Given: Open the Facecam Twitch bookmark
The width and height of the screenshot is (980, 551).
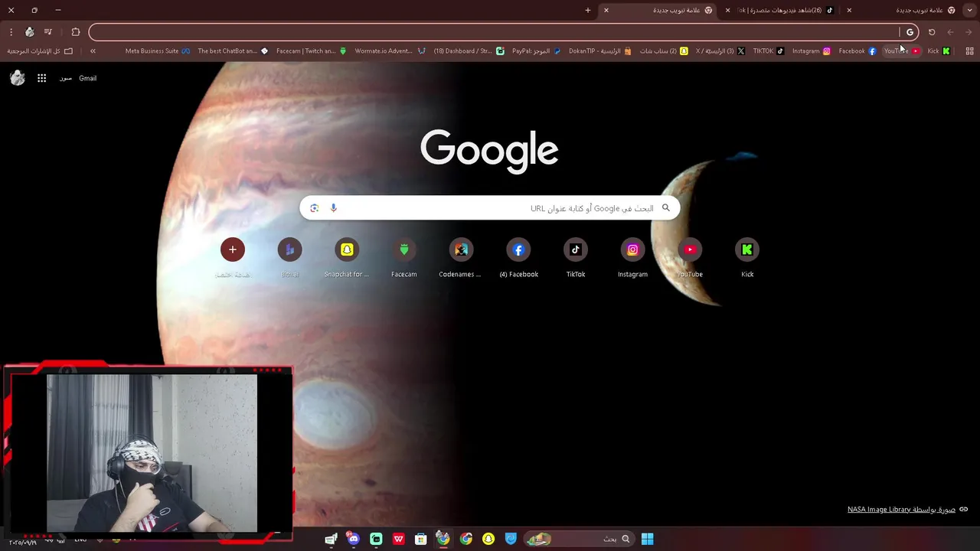Looking at the screenshot, I should (x=311, y=51).
